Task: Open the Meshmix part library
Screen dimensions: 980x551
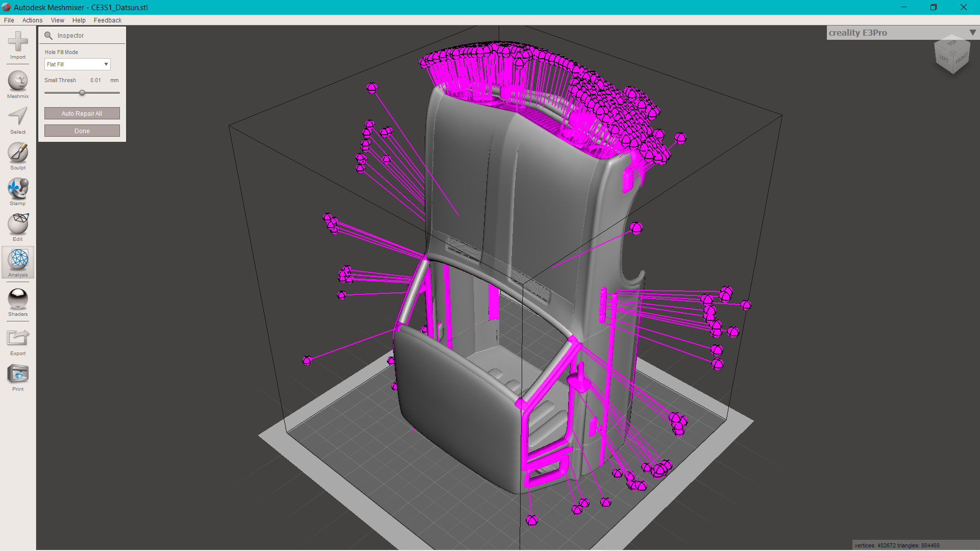Action: point(17,83)
